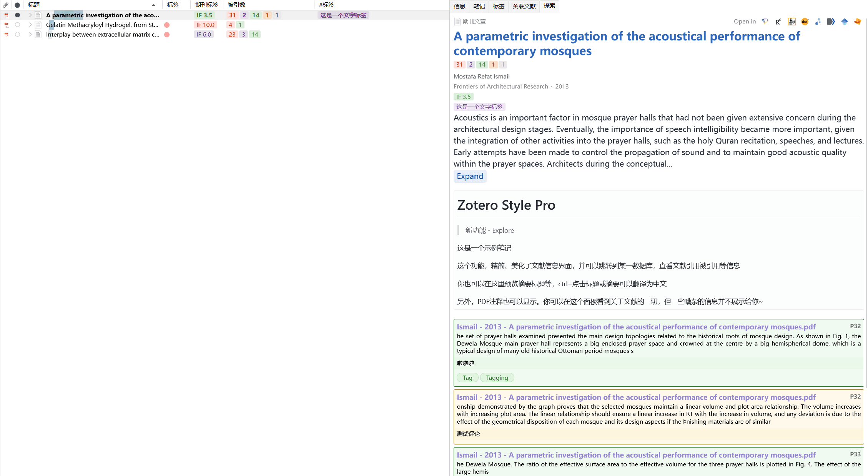Viewport: 868px width, 476px height.
Task: Click the PDF attachment icon beside Gelatin Methacryloyl Hydrogel
Action: pos(7,24)
